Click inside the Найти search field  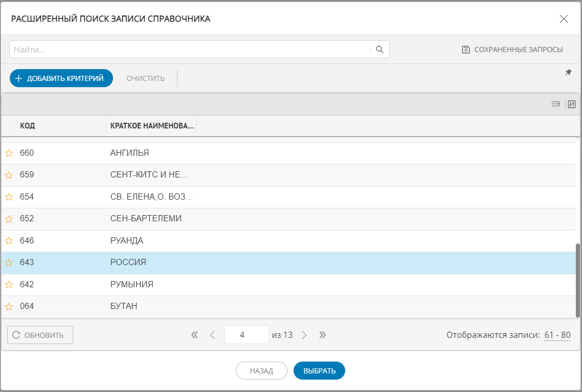tap(186, 49)
